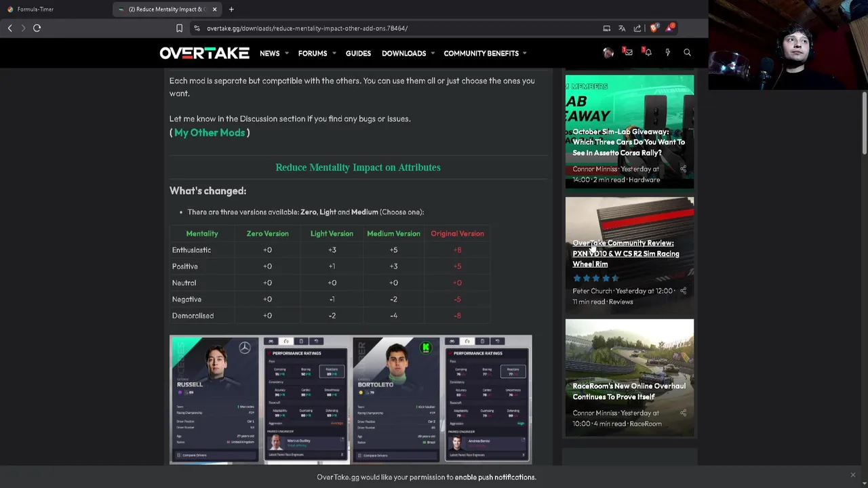
Task: Click the share icon in the address bar
Action: 637,28
